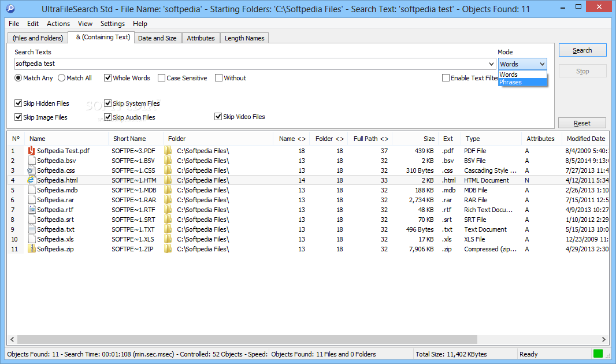616x364 pixels.
Task: Sort results by Name column header
Action: click(66, 139)
